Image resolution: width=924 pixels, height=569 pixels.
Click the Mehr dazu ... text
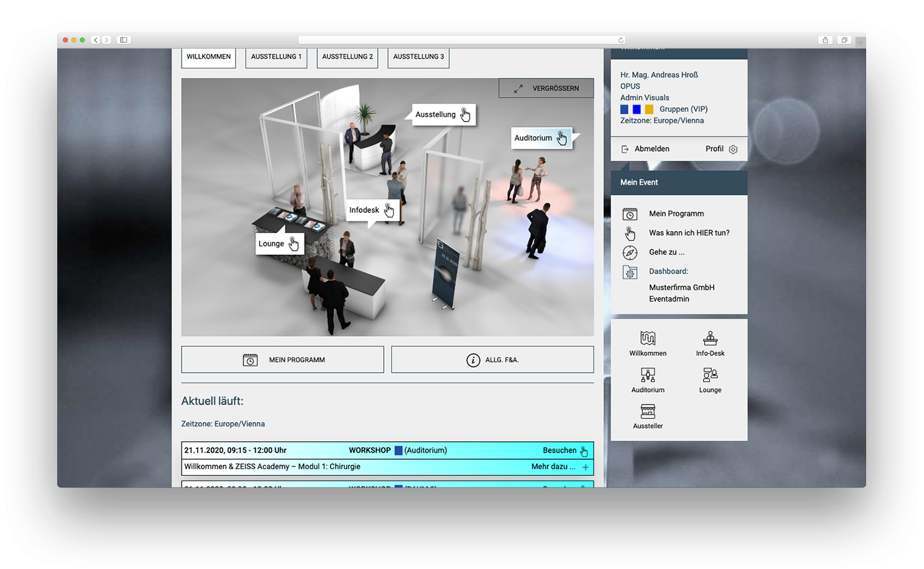(x=553, y=467)
